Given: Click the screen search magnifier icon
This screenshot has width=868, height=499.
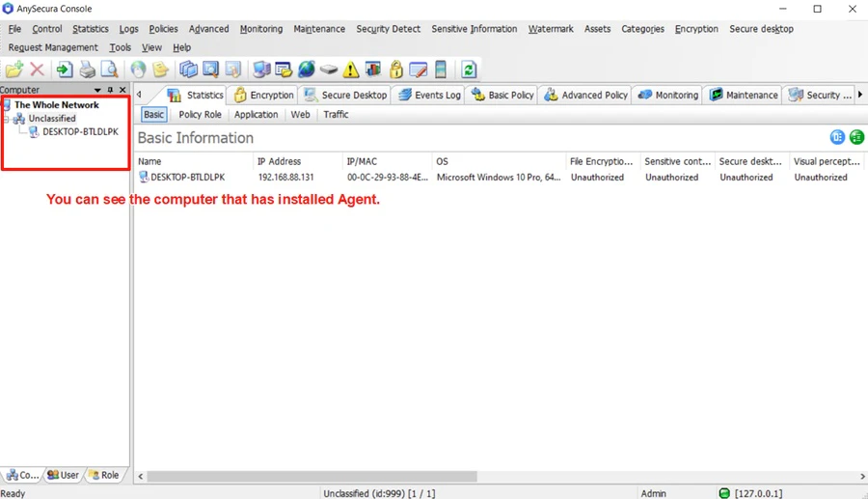Looking at the screenshot, I should point(211,69).
